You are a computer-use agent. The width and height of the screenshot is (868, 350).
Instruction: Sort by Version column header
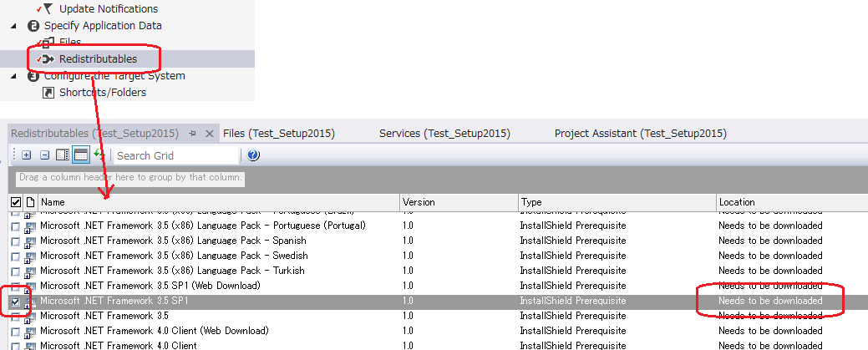[x=459, y=202]
